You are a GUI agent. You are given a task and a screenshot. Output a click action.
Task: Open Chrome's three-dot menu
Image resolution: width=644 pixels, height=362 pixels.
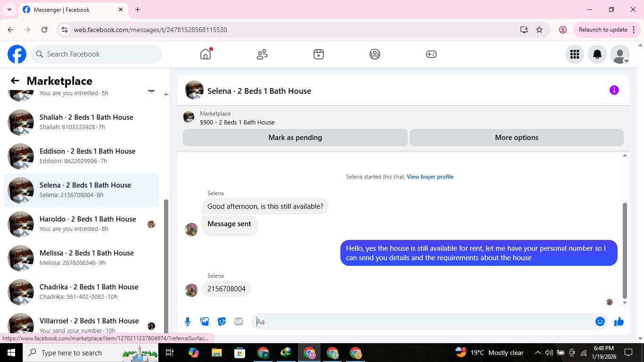point(634,30)
